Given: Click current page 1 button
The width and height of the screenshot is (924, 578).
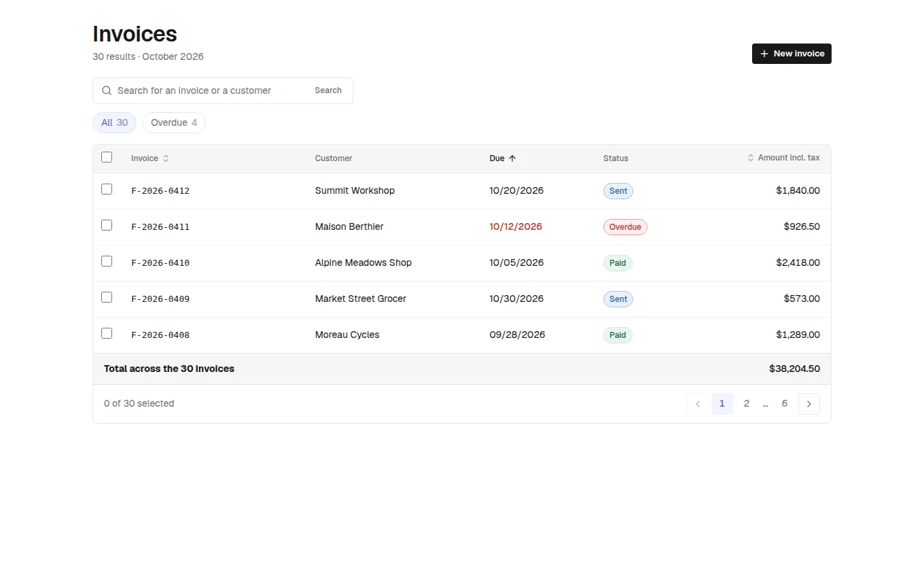Looking at the screenshot, I should pos(722,404).
